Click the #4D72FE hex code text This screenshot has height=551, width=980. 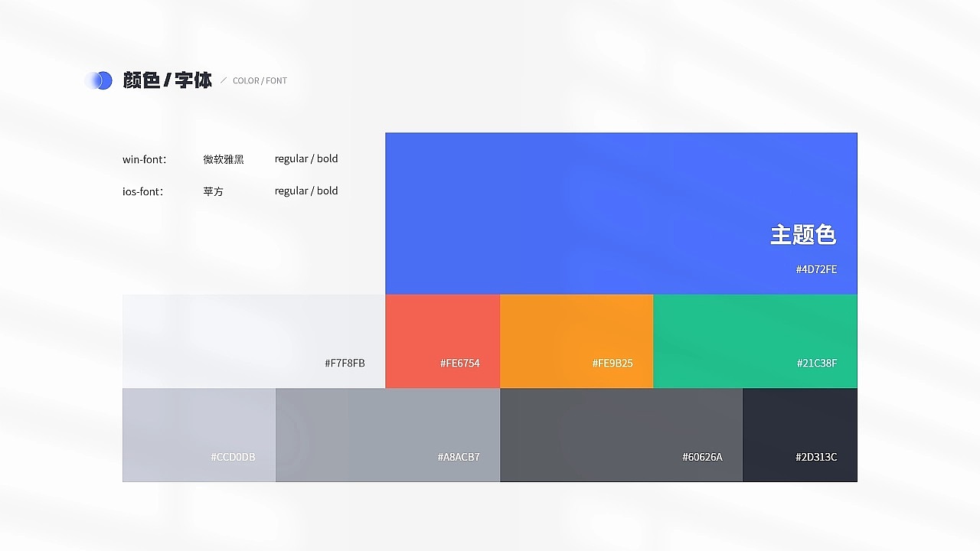816,269
